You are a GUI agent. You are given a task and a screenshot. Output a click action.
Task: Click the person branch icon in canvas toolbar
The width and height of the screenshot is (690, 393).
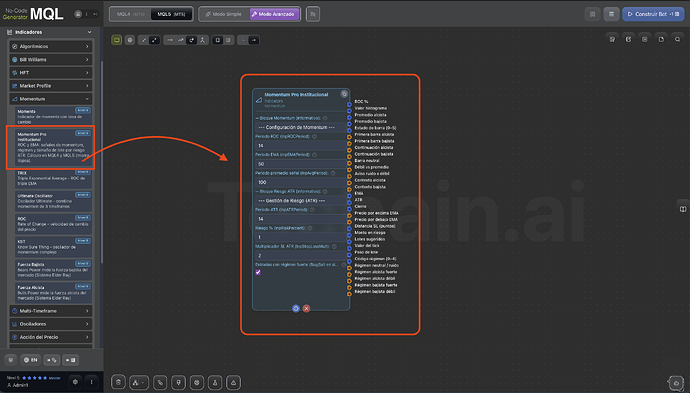[202, 40]
